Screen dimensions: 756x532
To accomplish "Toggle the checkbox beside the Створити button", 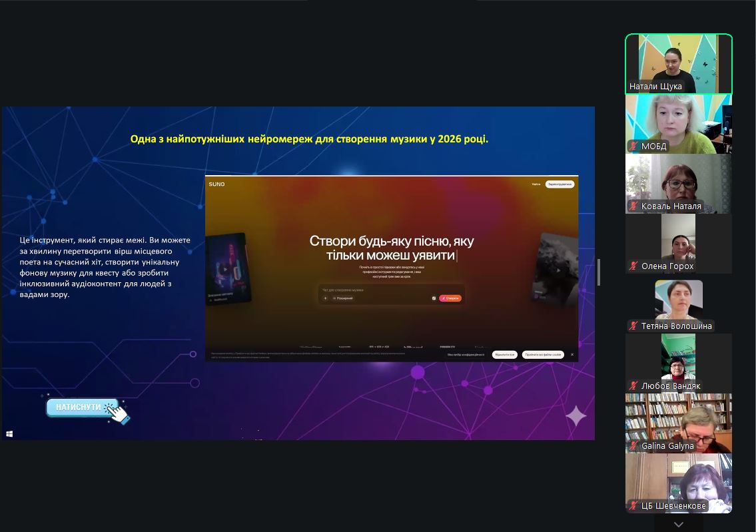I will (x=434, y=298).
